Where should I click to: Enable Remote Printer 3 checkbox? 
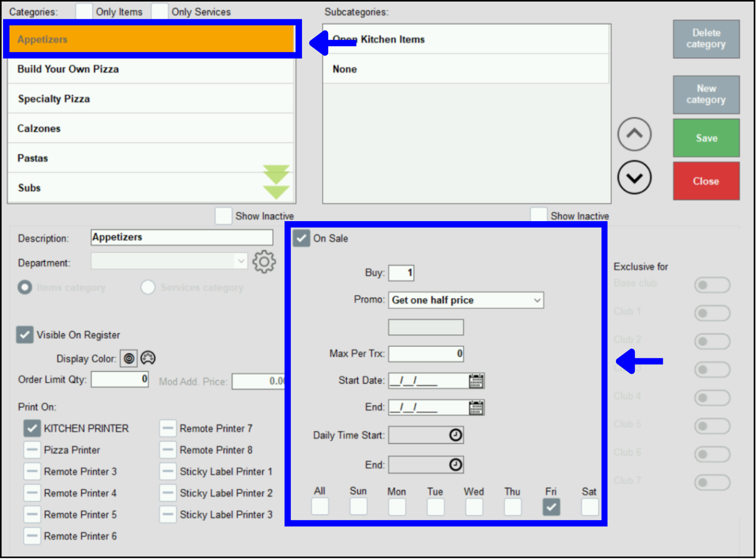pyautogui.click(x=32, y=471)
